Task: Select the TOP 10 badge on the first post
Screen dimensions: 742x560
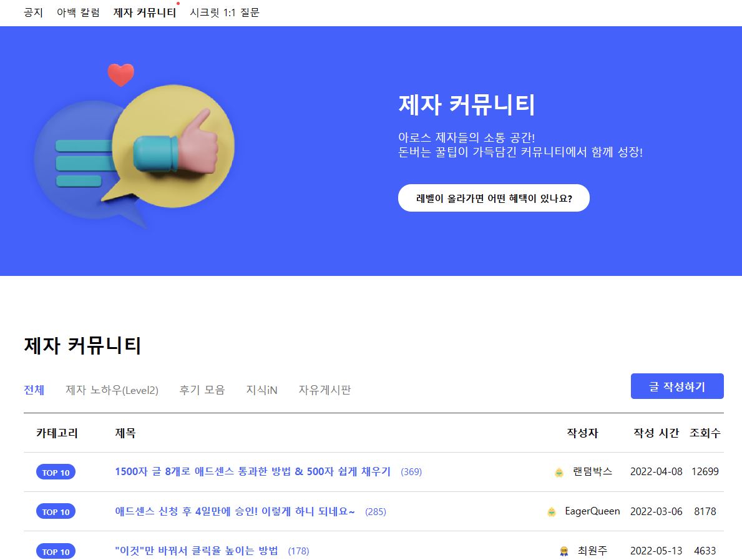Action: coord(56,473)
